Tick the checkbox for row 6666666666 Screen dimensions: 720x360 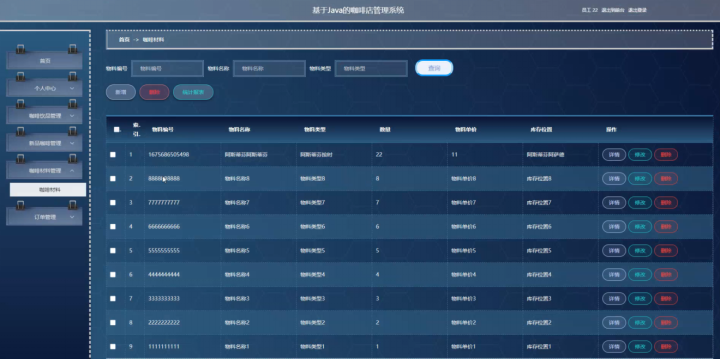(113, 226)
